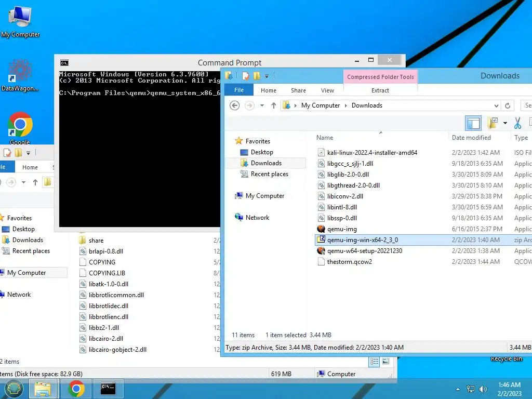Select qemu-img-win-x64-2_3_0 zip archive

click(x=362, y=240)
